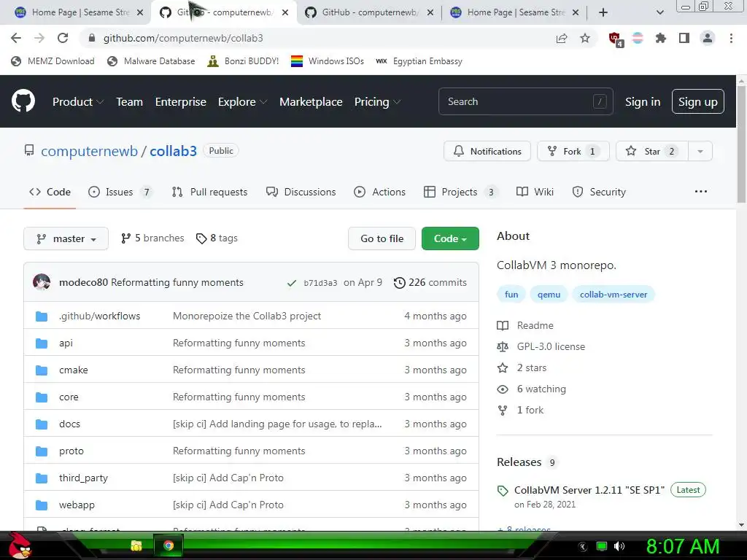Open CollabVM Server 1.2.11 release link
This screenshot has width=747, height=560.
[589, 490]
